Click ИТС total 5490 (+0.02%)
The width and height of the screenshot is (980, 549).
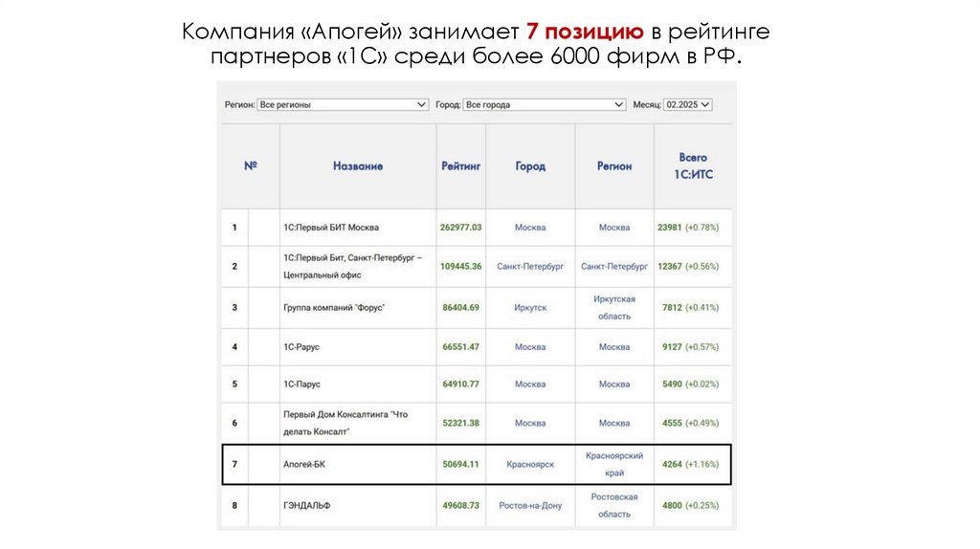(x=691, y=384)
